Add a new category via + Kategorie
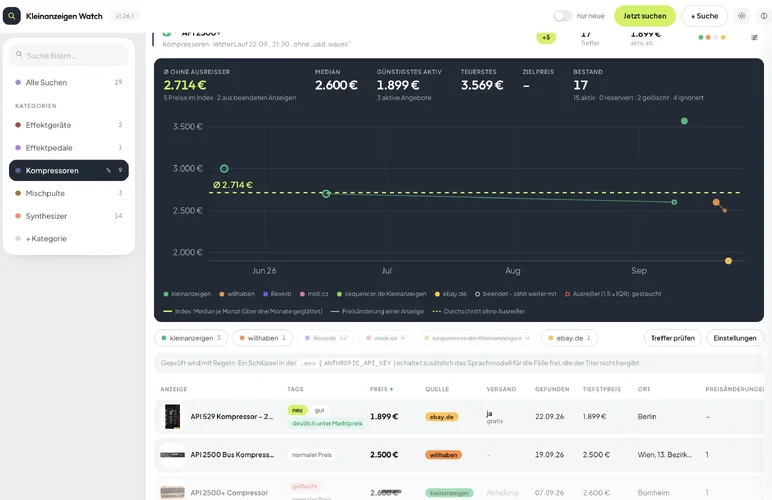 tap(69, 239)
